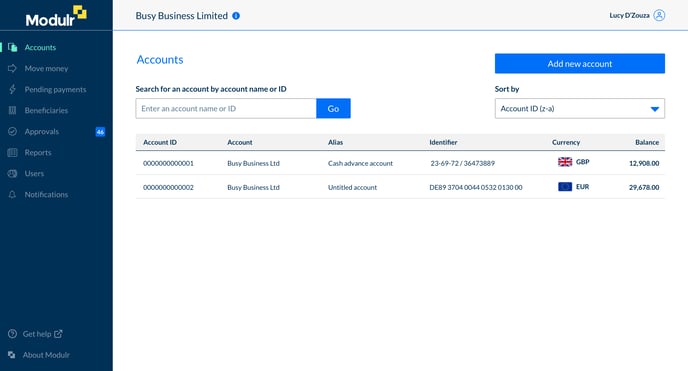Viewport: 688px width, 371px height.
Task: Click the UK flag in GBP row
Action: [565, 162]
